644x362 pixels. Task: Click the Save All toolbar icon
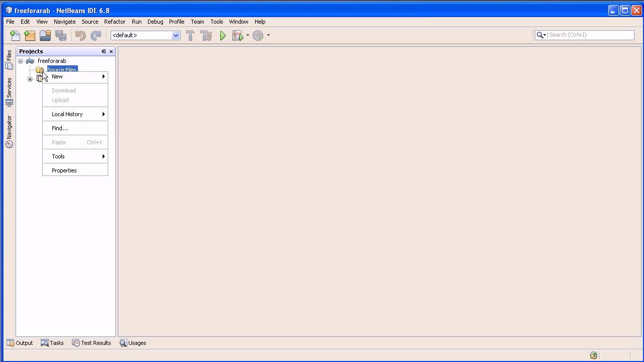tap(61, 35)
